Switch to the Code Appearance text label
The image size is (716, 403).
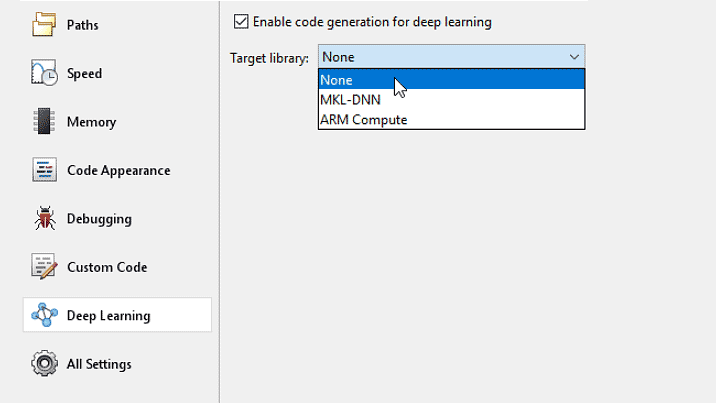point(118,170)
